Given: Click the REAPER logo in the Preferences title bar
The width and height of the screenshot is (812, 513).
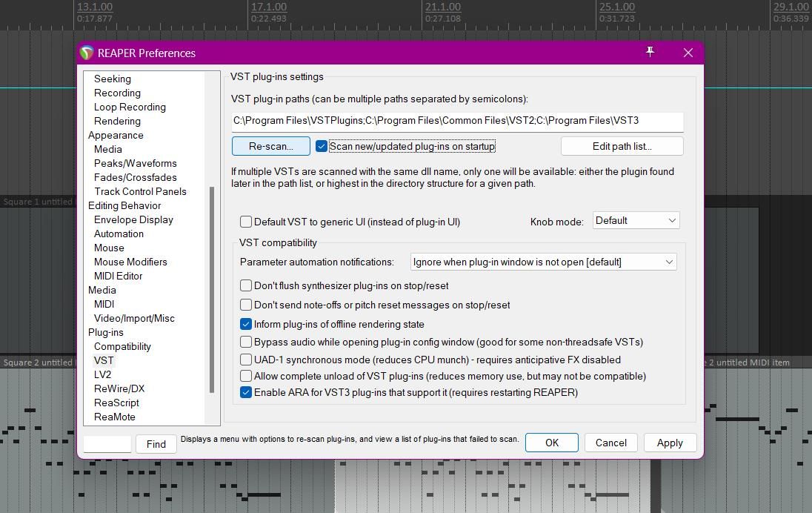Looking at the screenshot, I should click(86, 53).
